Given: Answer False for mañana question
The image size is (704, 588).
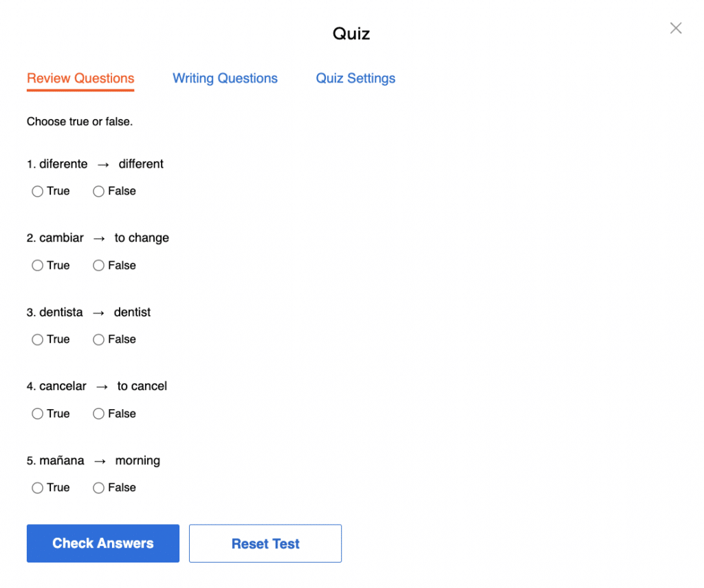Looking at the screenshot, I should (x=98, y=488).
